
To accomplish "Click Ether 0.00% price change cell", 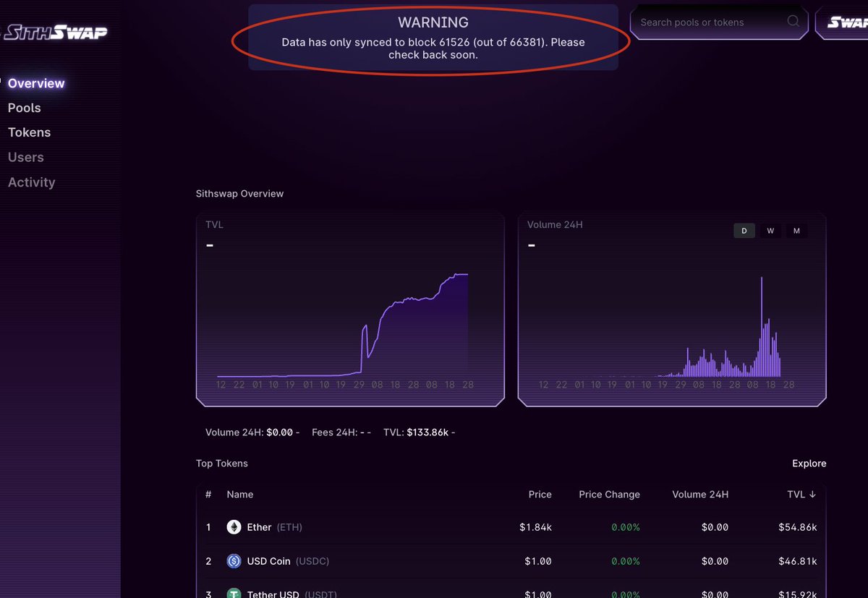I will (x=626, y=527).
